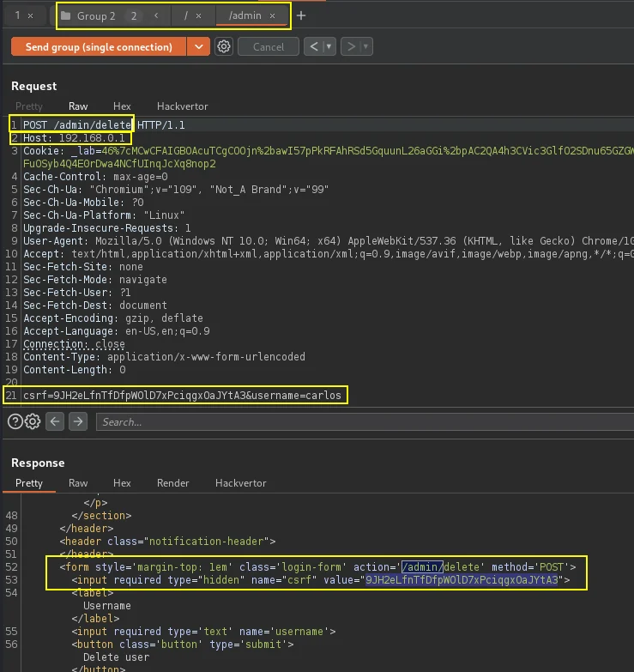Click the username text input response line
Viewport: 634px width, 672px height.
(203, 632)
